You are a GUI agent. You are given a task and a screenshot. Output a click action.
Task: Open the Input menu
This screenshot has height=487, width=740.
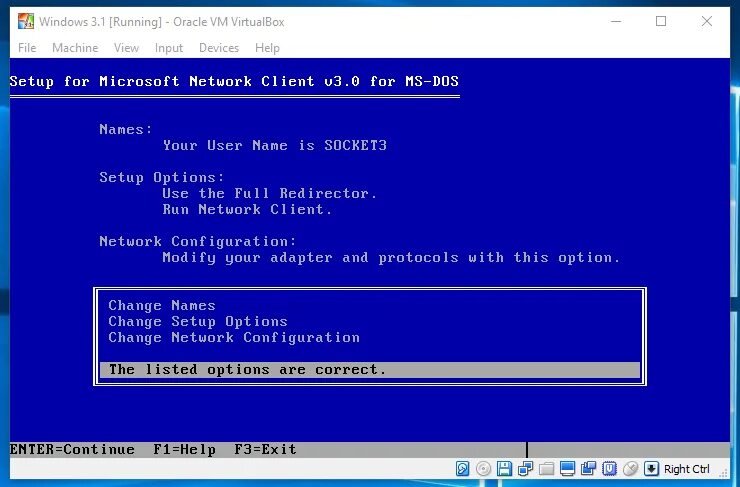168,48
